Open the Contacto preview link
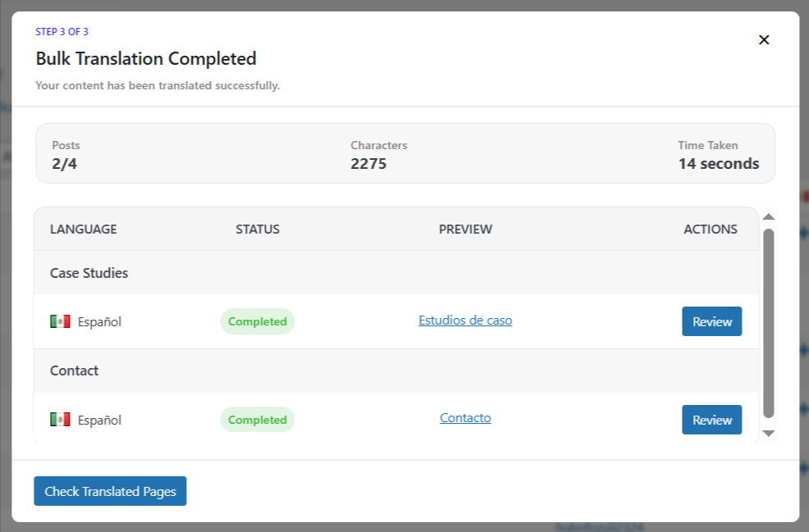This screenshot has width=809, height=532. (x=465, y=418)
